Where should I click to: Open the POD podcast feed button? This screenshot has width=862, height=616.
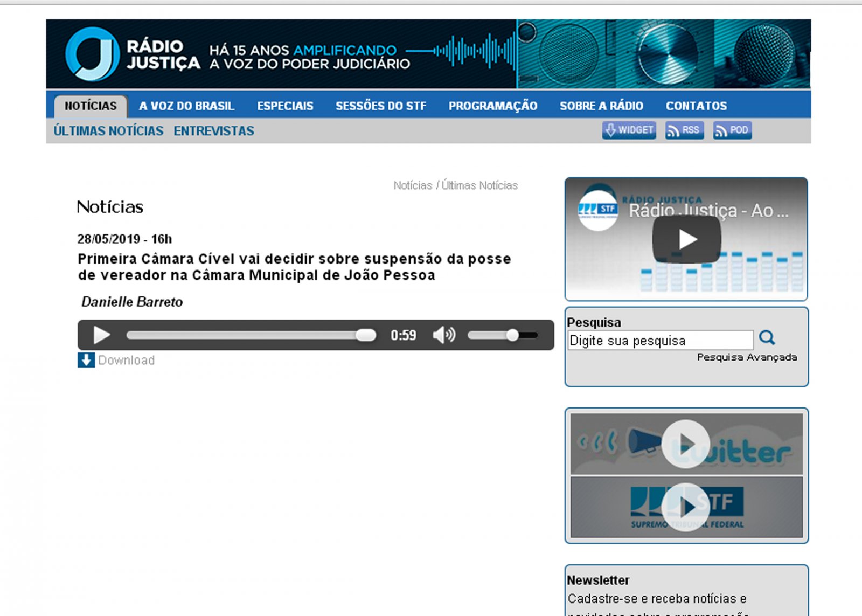tap(732, 130)
